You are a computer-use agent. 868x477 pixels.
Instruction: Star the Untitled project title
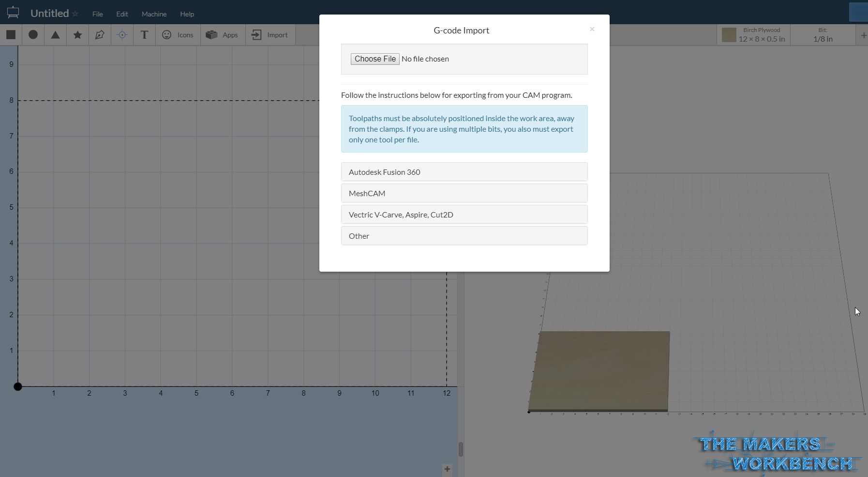76,13
